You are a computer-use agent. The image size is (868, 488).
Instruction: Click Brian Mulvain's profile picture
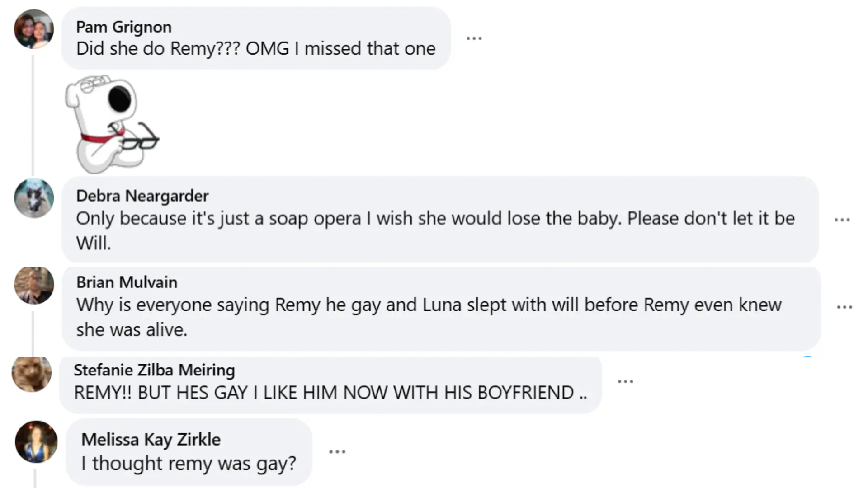point(34,285)
